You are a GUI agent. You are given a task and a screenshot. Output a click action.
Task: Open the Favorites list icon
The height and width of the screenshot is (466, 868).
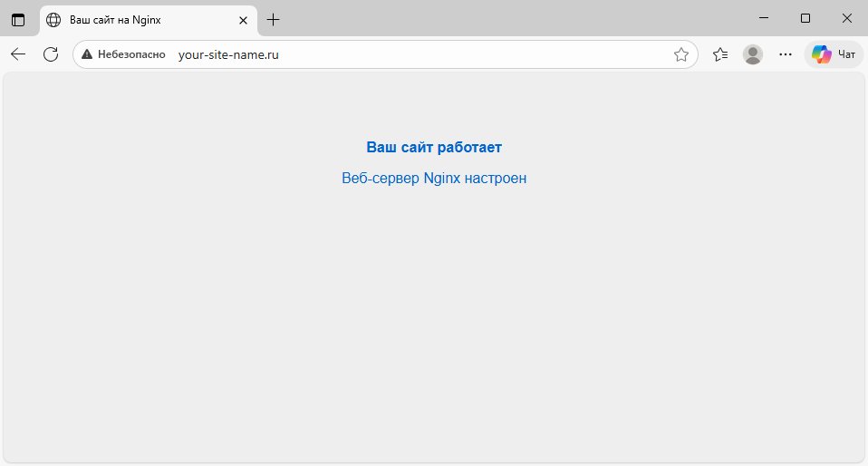tap(720, 54)
